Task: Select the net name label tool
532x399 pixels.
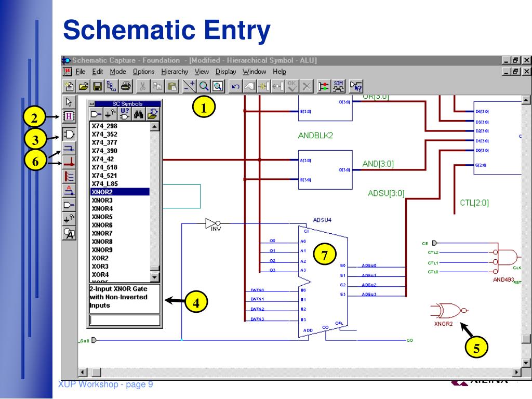Action: click(69, 190)
